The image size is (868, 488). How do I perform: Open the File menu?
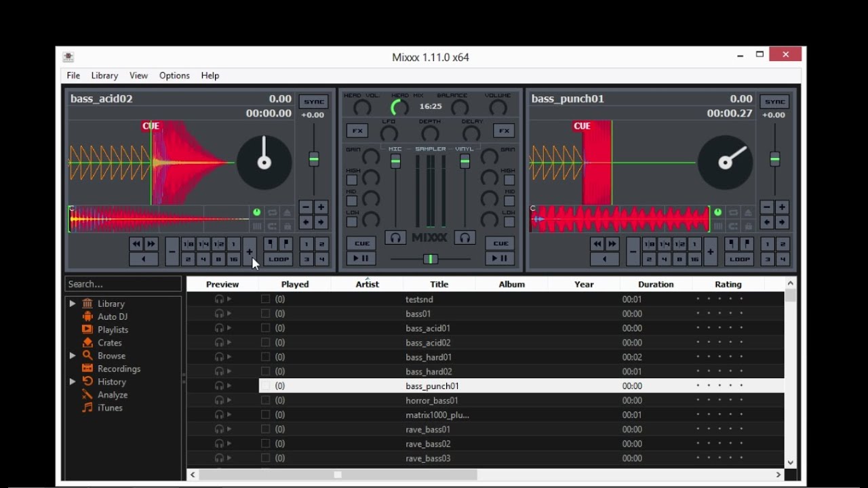(73, 75)
